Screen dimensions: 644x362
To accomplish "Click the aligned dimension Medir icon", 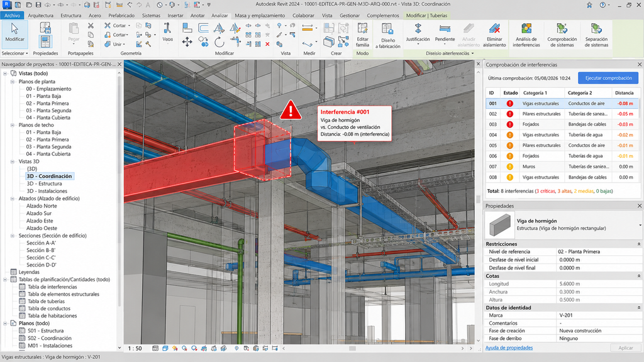I will tap(307, 28).
